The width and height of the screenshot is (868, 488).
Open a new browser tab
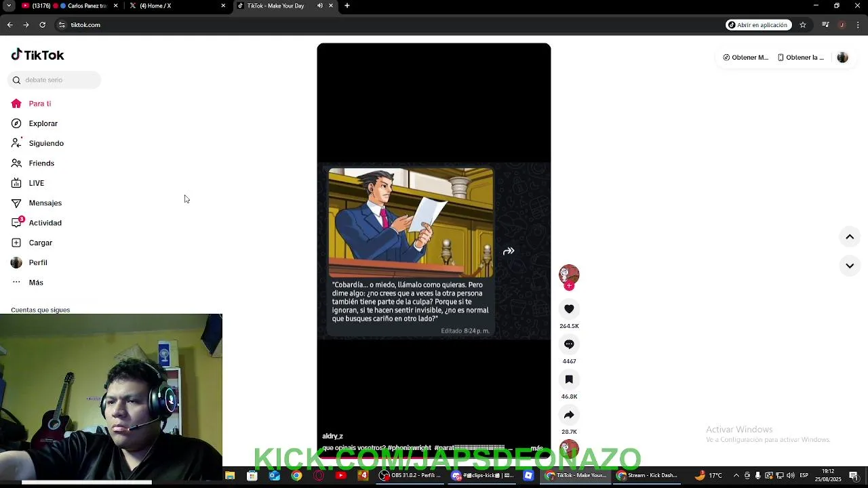click(347, 5)
